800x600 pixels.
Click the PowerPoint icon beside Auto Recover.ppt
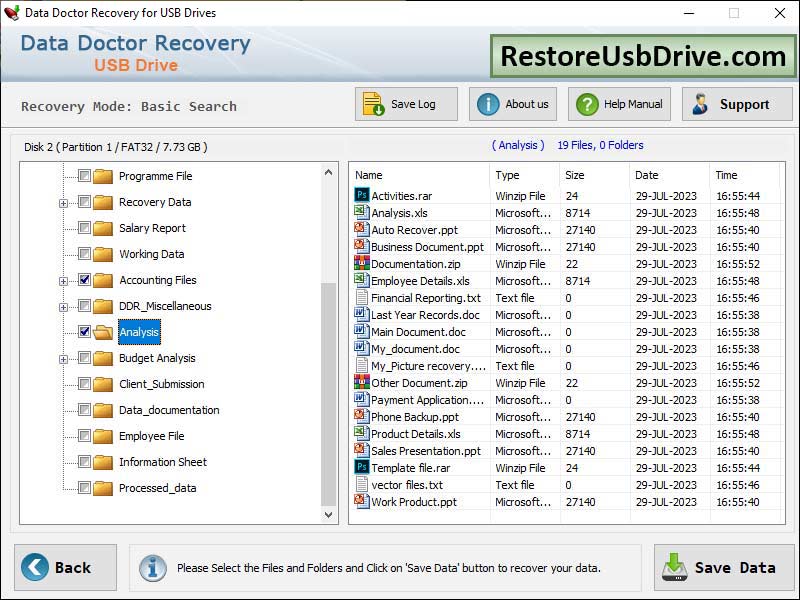click(360, 230)
